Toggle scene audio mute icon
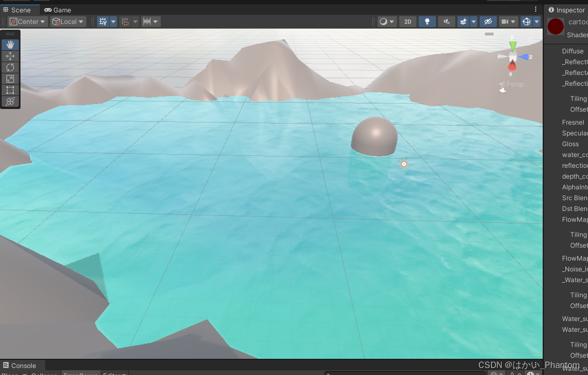 tap(447, 22)
